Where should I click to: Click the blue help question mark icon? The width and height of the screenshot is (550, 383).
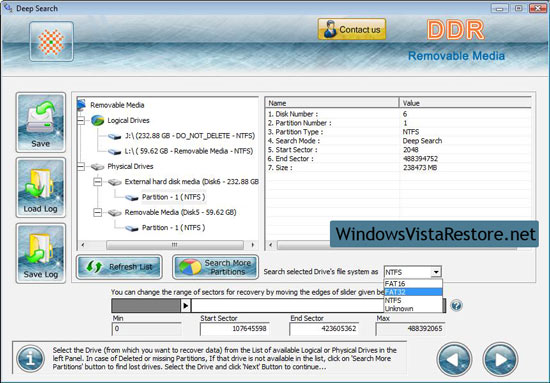click(456, 305)
